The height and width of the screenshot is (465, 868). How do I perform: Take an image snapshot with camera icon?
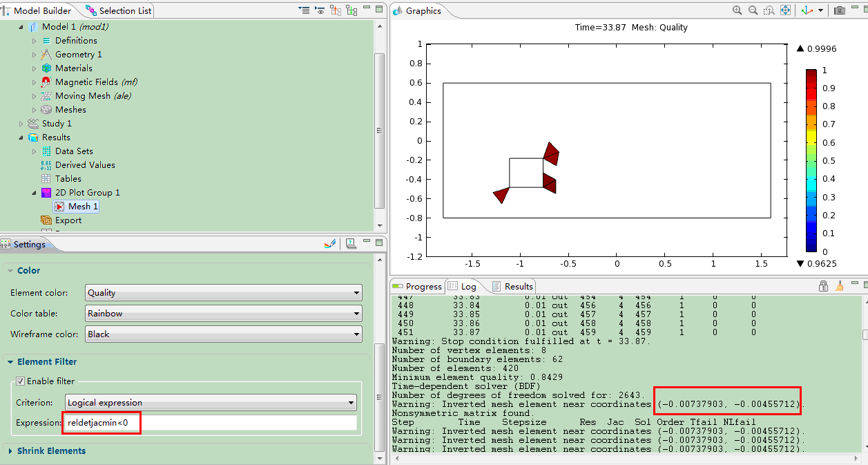pyautogui.click(x=840, y=10)
